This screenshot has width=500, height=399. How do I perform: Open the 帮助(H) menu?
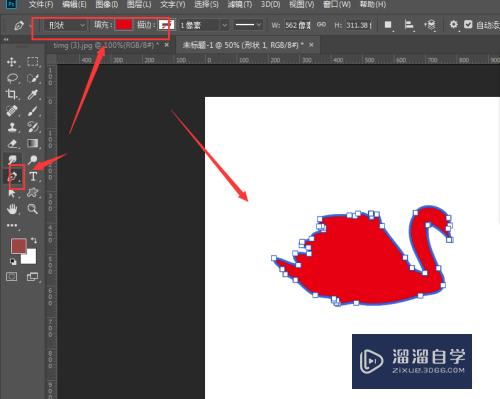tap(373, 5)
